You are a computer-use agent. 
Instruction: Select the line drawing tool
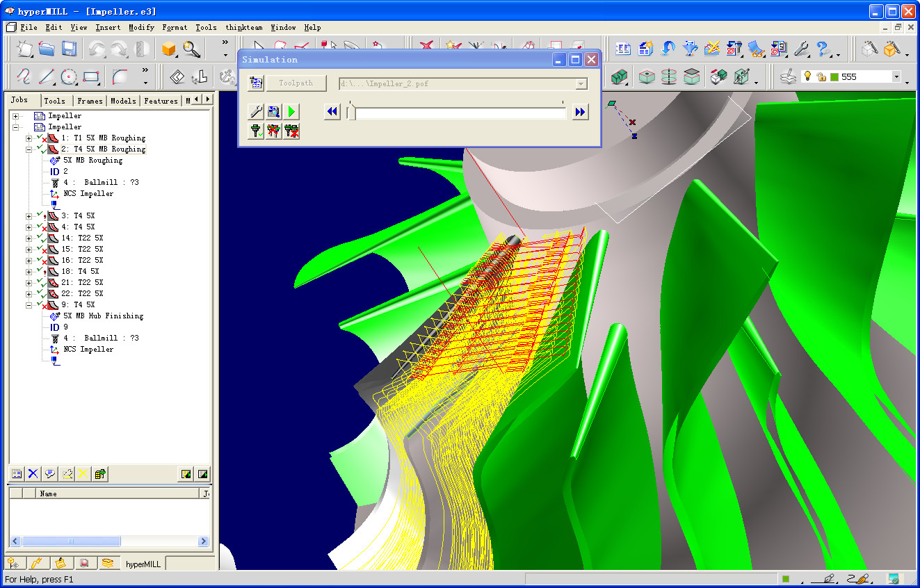click(x=47, y=76)
